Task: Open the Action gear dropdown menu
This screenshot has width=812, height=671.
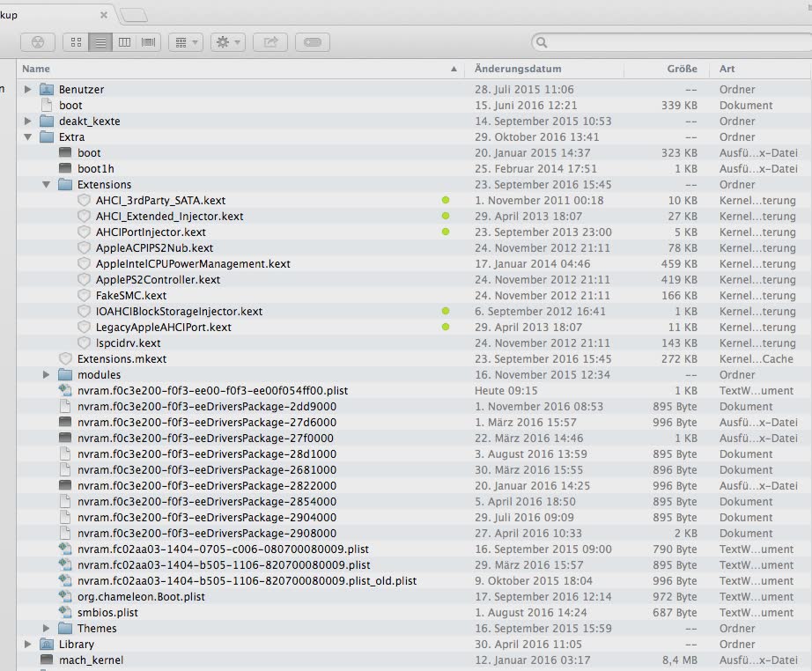Action: [x=227, y=41]
